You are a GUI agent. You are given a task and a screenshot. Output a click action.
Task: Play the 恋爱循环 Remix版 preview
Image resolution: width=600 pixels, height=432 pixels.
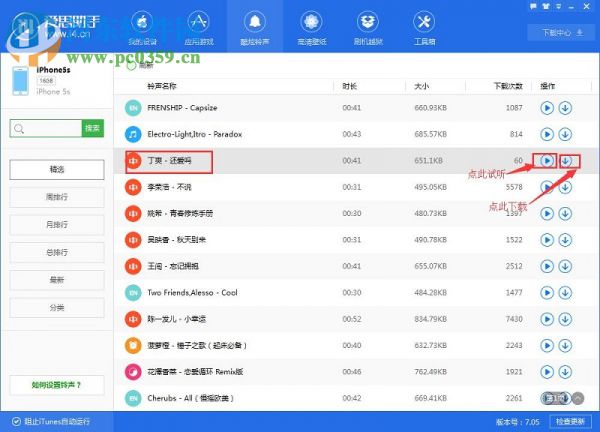547,372
